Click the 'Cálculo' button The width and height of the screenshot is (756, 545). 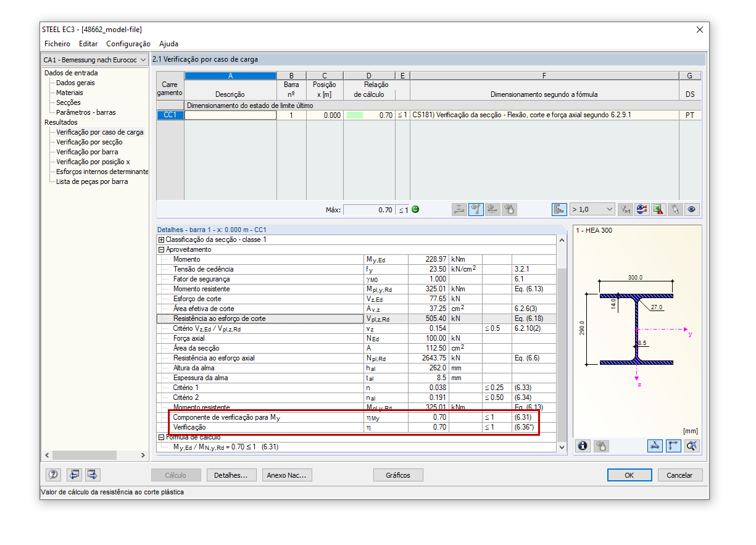coord(175,475)
